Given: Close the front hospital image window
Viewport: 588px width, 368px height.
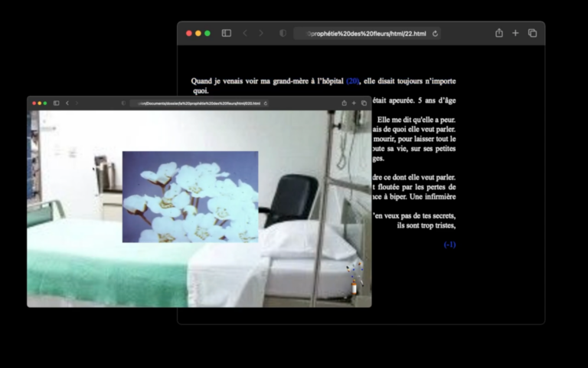Looking at the screenshot, I should point(33,103).
